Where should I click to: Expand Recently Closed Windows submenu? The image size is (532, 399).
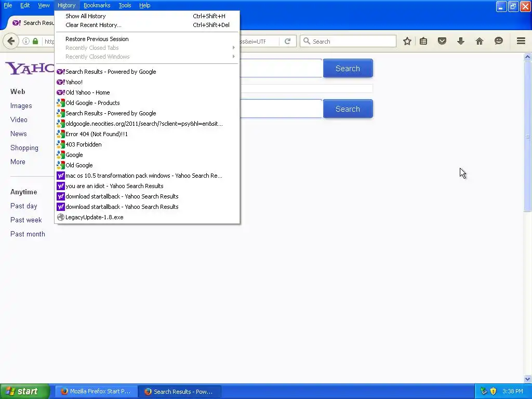pos(147,57)
